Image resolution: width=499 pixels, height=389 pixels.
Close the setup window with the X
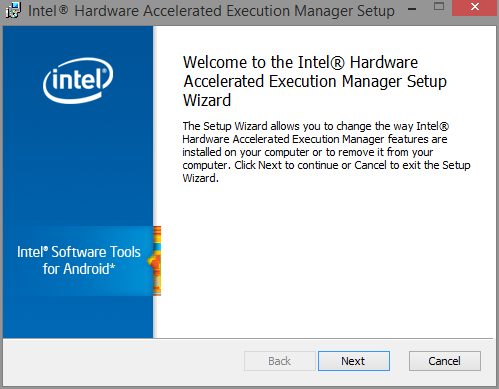tap(475, 7)
